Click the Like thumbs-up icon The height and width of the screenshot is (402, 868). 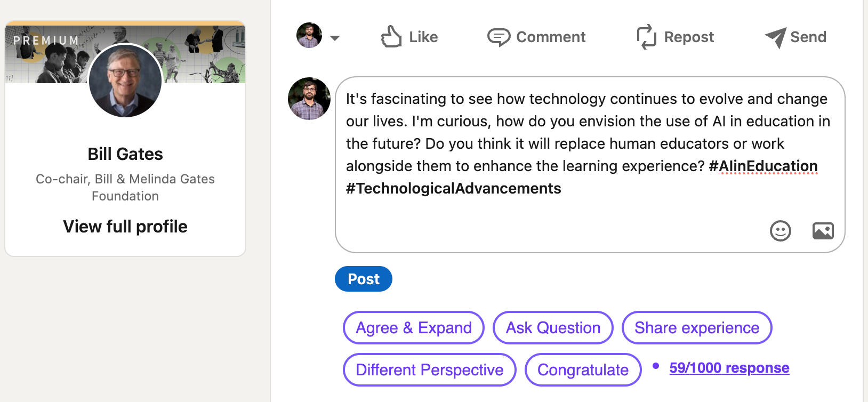tap(391, 37)
